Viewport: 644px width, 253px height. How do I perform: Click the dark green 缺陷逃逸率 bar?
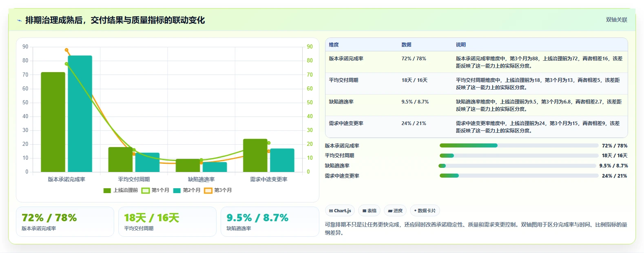point(188,165)
